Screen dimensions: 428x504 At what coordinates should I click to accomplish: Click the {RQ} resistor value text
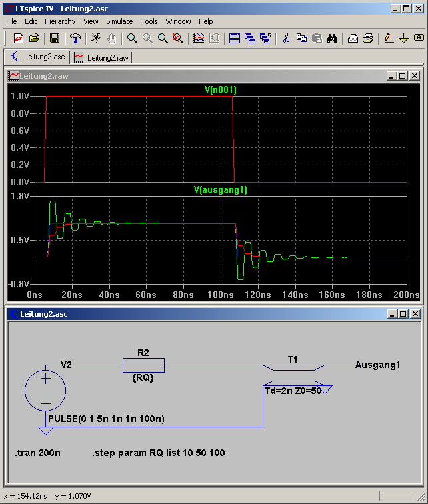point(143,378)
